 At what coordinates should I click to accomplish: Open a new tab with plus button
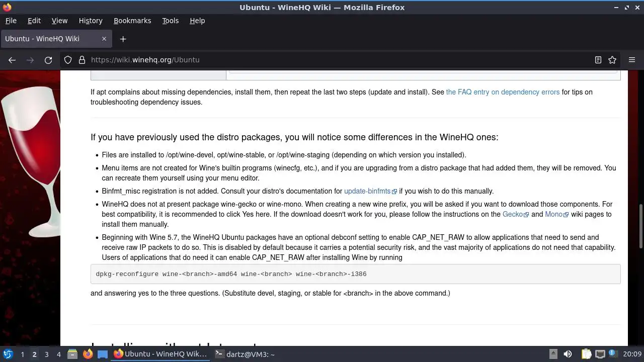point(123,39)
